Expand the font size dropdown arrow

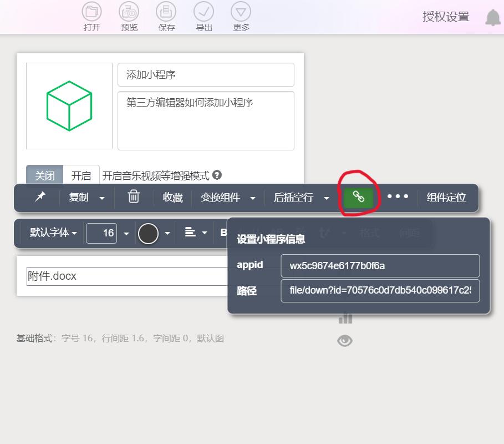coord(126,233)
